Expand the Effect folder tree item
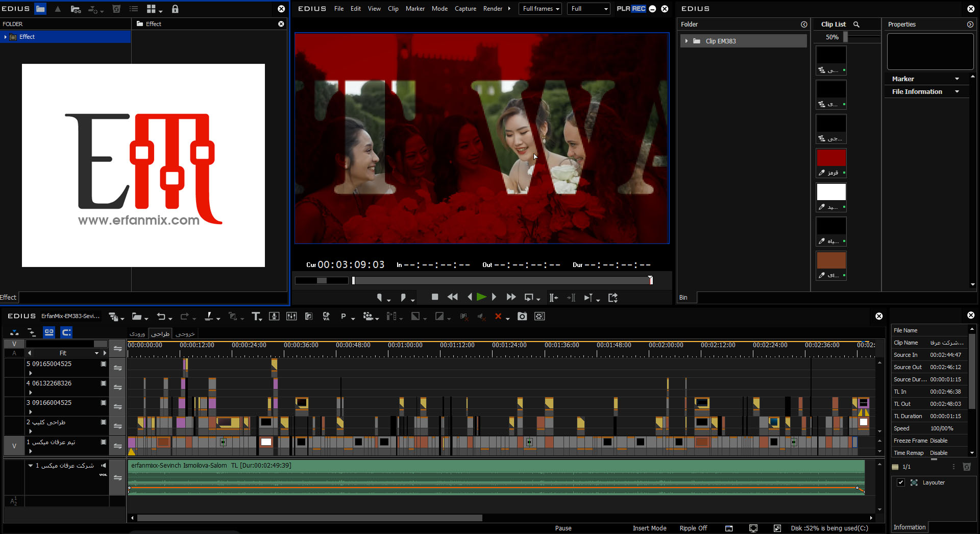The height and width of the screenshot is (534, 980). coord(5,37)
